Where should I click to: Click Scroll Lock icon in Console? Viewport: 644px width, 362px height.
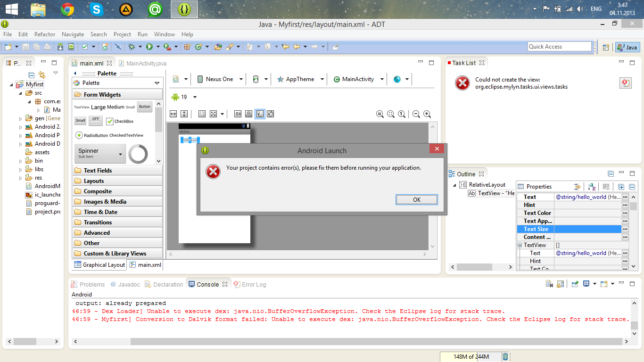[x=560, y=284]
